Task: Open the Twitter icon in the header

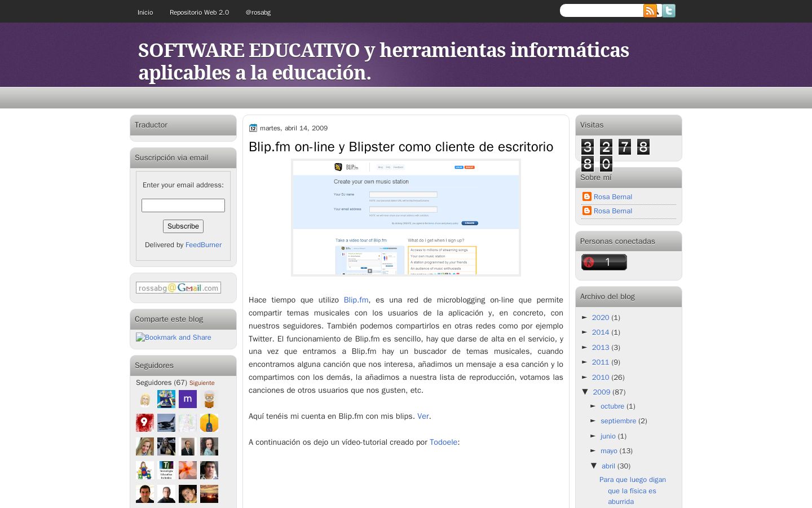Action: [669, 11]
